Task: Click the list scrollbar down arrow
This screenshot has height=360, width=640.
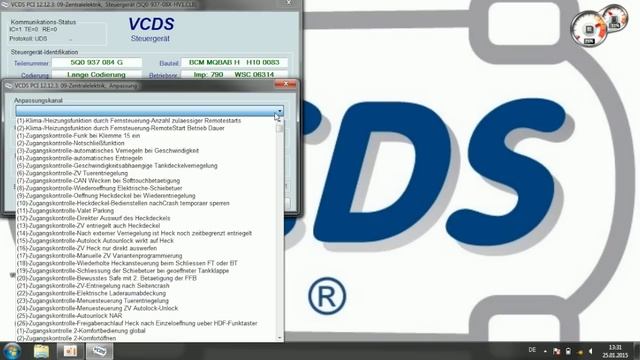Action: 280,338
